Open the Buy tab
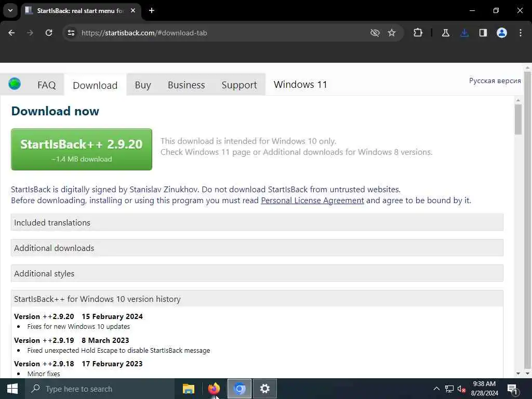 (143, 85)
